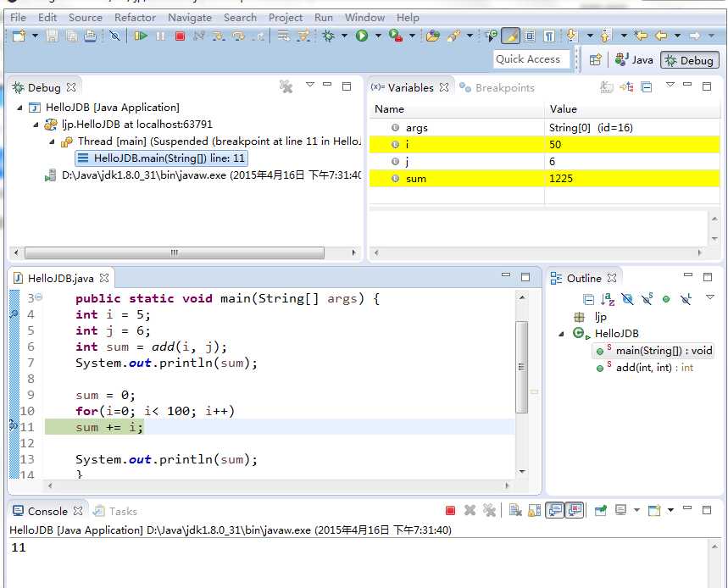Select the variable 'sum' row
Image resolution: width=728 pixels, height=588 pixels.
pyautogui.click(x=544, y=179)
